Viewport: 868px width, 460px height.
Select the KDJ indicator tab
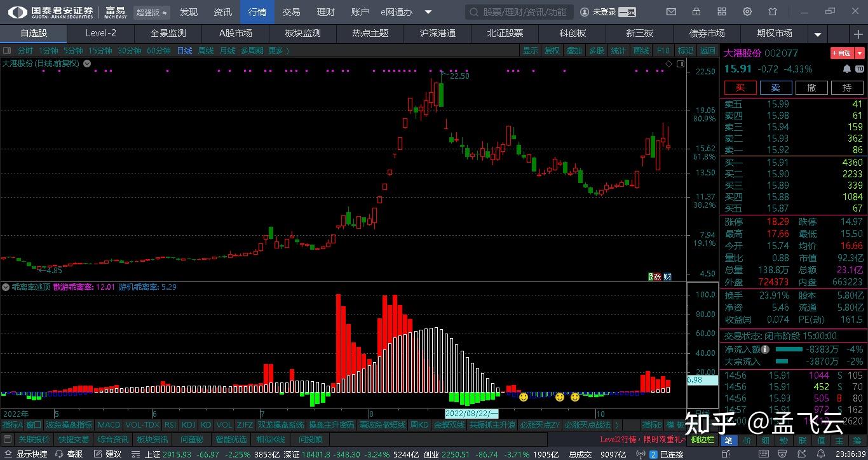click(x=188, y=425)
